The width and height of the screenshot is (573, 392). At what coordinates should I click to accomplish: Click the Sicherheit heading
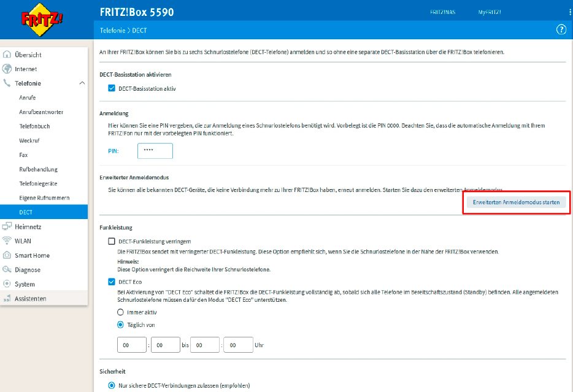112,371
